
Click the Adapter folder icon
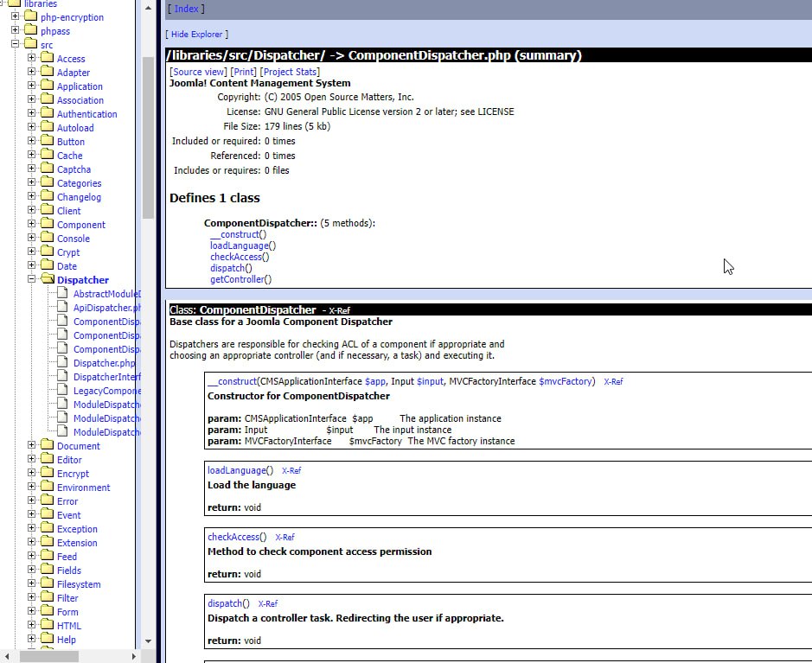(x=47, y=72)
